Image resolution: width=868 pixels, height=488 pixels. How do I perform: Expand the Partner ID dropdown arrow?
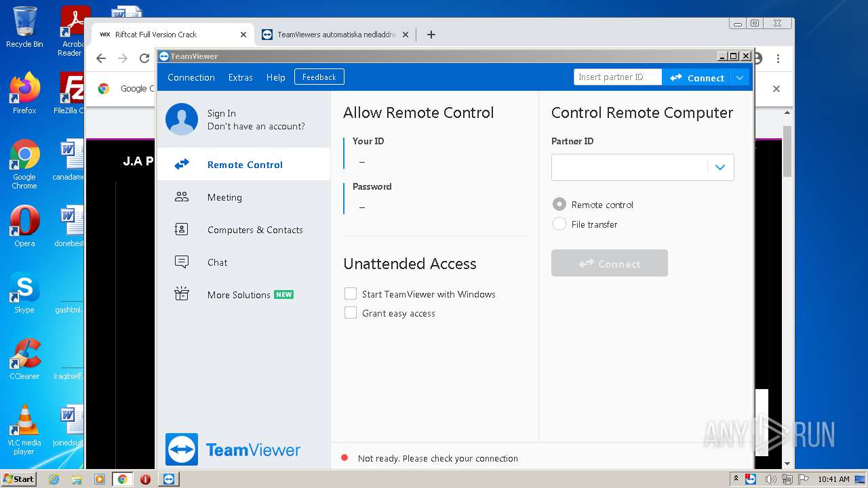720,167
